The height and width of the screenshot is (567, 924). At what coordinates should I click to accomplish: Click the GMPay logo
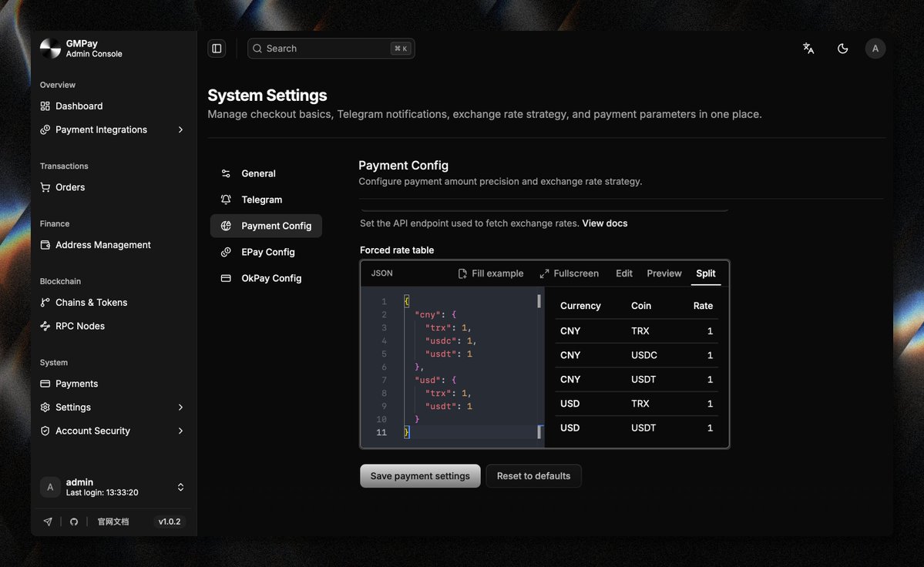tap(50, 49)
